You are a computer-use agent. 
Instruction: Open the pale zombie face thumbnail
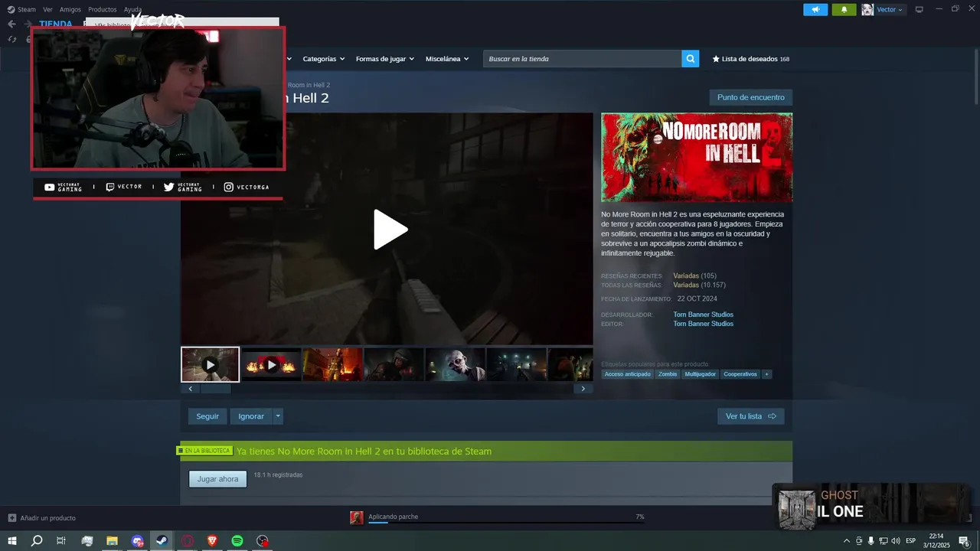[455, 364]
